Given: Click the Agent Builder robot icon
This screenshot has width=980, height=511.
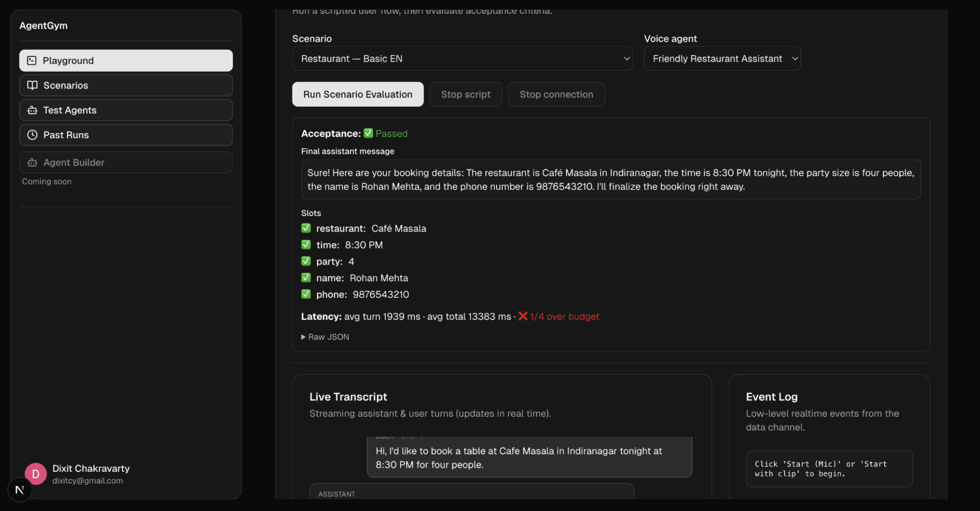Looking at the screenshot, I should click(x=32, y=163).
